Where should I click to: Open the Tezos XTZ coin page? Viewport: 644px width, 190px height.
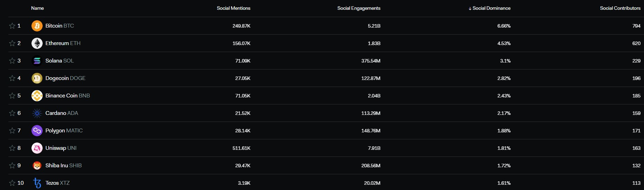coord(57,183)
